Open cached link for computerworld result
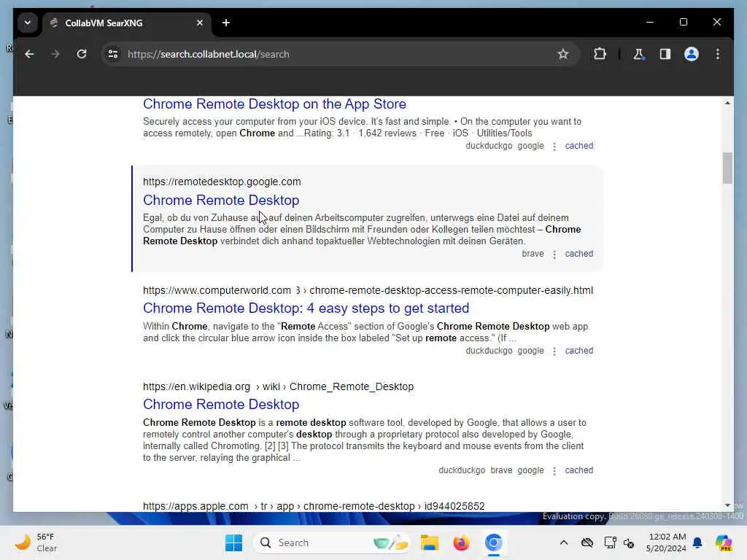This screenshot has width=747, height=560. [578, 351]
